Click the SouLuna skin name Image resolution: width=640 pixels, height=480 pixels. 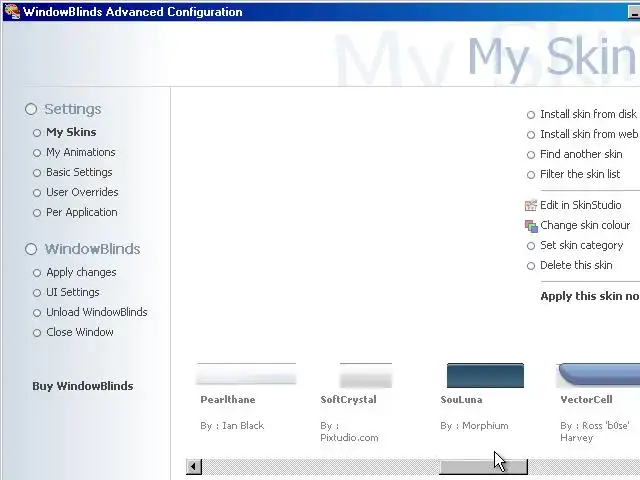(x=461, y=400)
